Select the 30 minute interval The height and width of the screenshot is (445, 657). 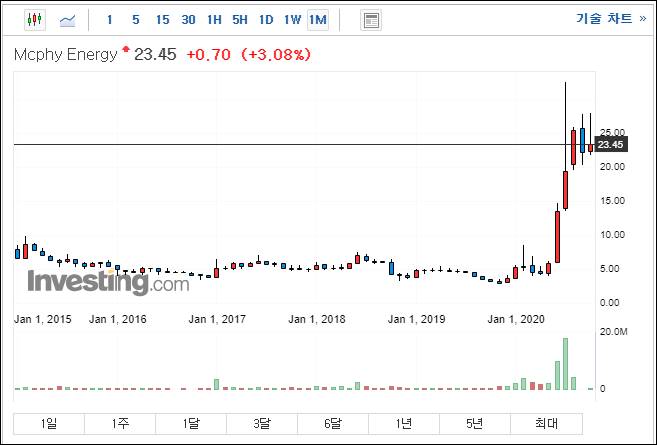[189, 20]
